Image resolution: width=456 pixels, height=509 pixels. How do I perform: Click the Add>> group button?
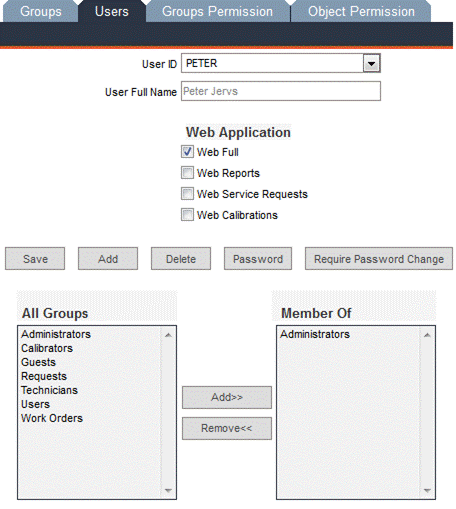pos(227,397)
